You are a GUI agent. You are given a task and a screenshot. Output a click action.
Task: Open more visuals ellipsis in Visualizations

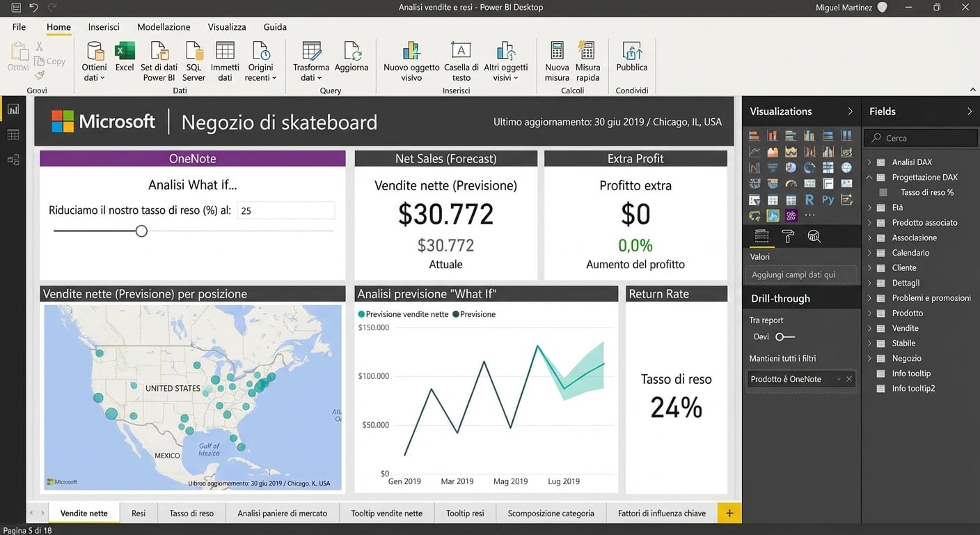coord(809,216)
